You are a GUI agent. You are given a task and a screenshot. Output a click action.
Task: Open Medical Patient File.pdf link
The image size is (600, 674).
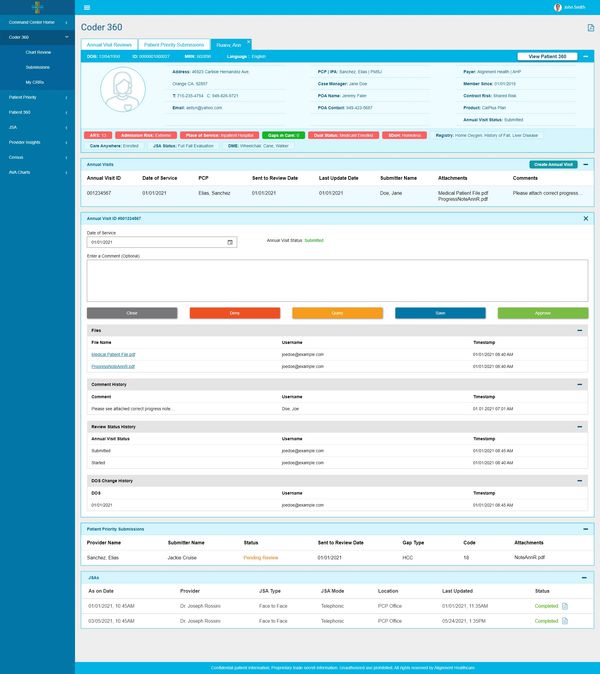click(x=113, y=355)
